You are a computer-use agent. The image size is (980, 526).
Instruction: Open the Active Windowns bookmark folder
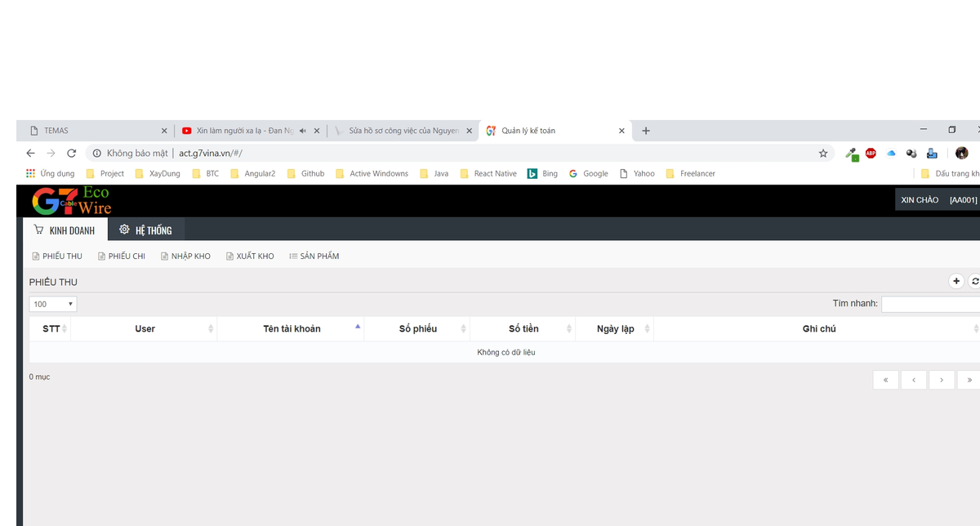[372, 173]
